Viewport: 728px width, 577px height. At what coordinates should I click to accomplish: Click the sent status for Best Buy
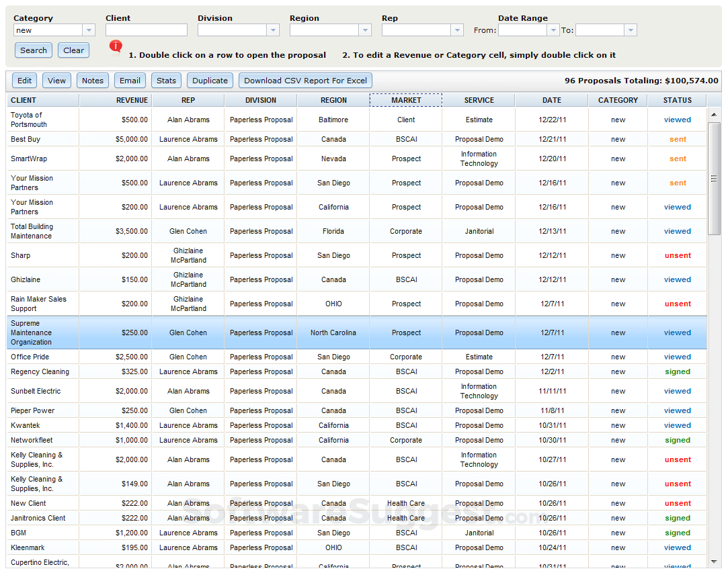point(678,139)
